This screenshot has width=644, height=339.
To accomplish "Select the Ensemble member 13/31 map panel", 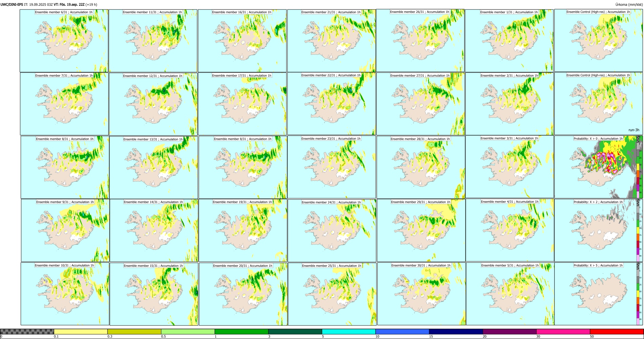I will [x=154, y=167].
